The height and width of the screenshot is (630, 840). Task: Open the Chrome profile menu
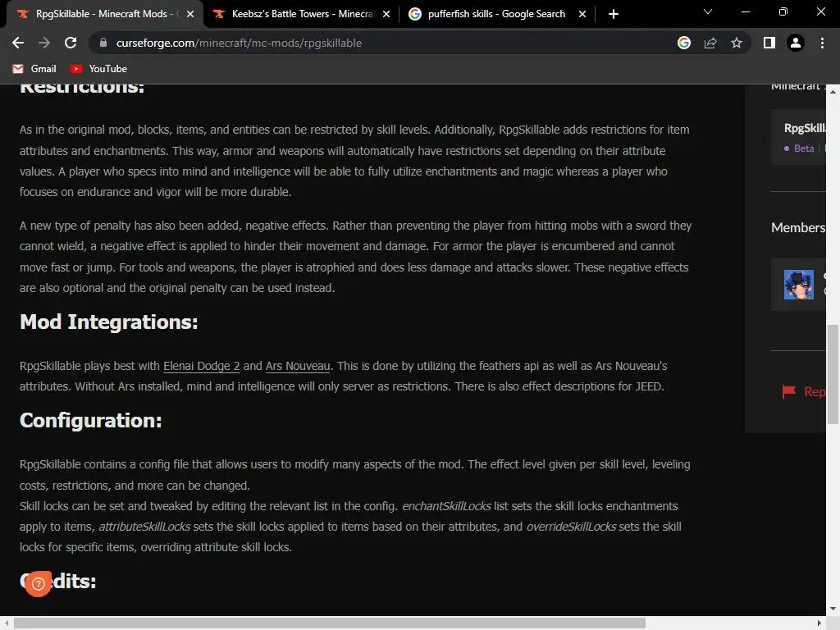(x=796, y=43)
